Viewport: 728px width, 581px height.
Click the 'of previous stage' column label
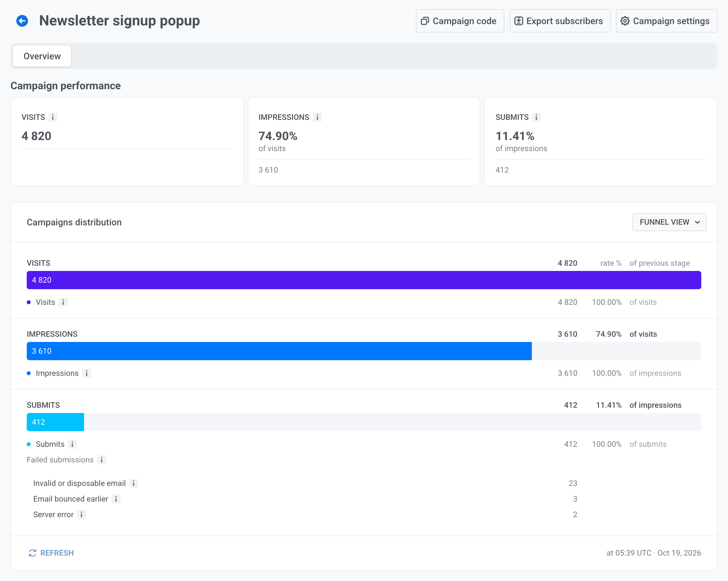[x=660, y=263]
